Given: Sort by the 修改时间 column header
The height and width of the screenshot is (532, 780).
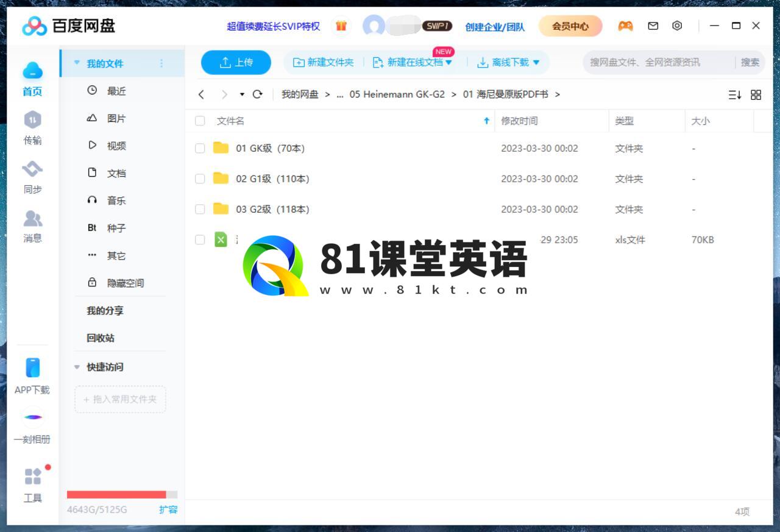Looking at the screenshot, I should [x=519, y=121].
